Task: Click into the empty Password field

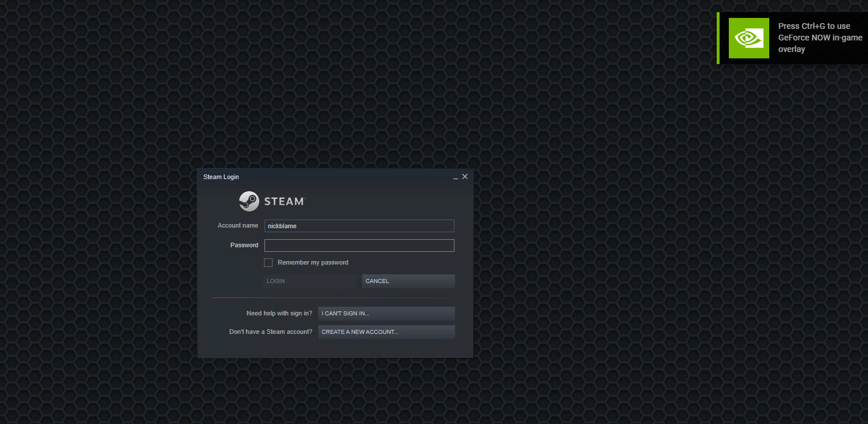Action: pyautogui.click(x=359, y=246)
